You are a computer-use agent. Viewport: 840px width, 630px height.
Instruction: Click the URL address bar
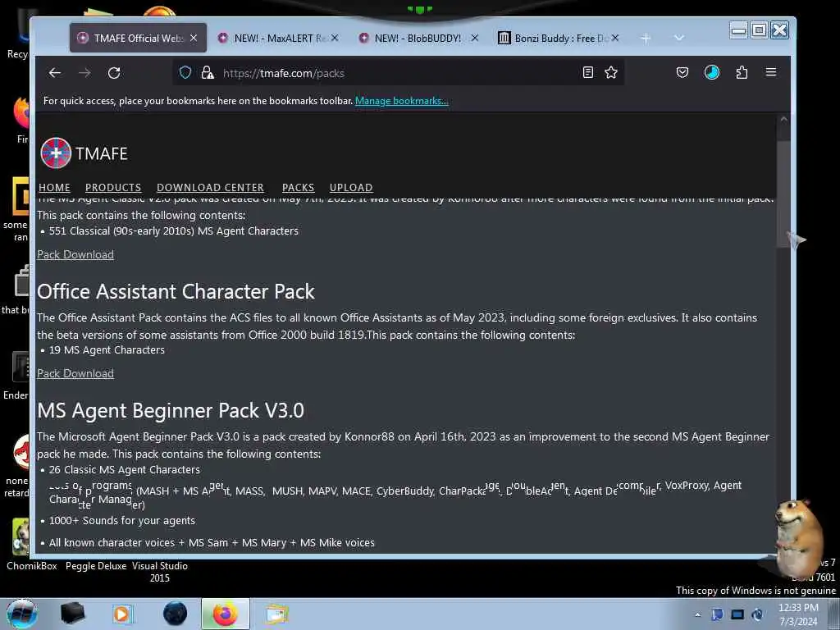click(x=399, y=73)
